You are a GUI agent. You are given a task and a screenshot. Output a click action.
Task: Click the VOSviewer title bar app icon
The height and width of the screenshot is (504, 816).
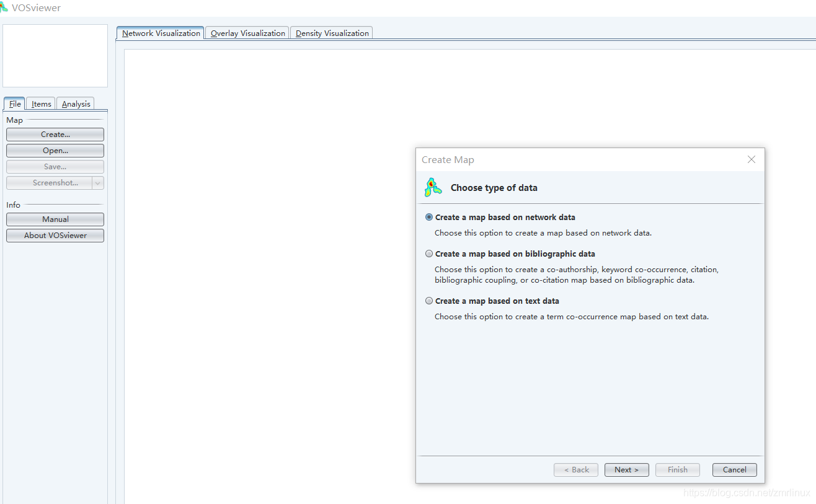point(4,7)
